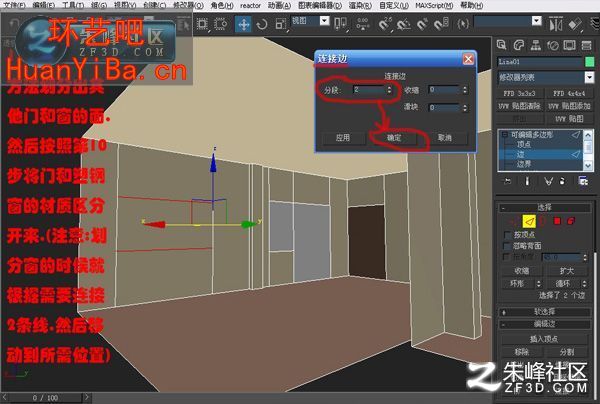This screenshot has width=600, height=404.
Task: Select Polygon sub-object level red square
Action: (x=557, y=221)
